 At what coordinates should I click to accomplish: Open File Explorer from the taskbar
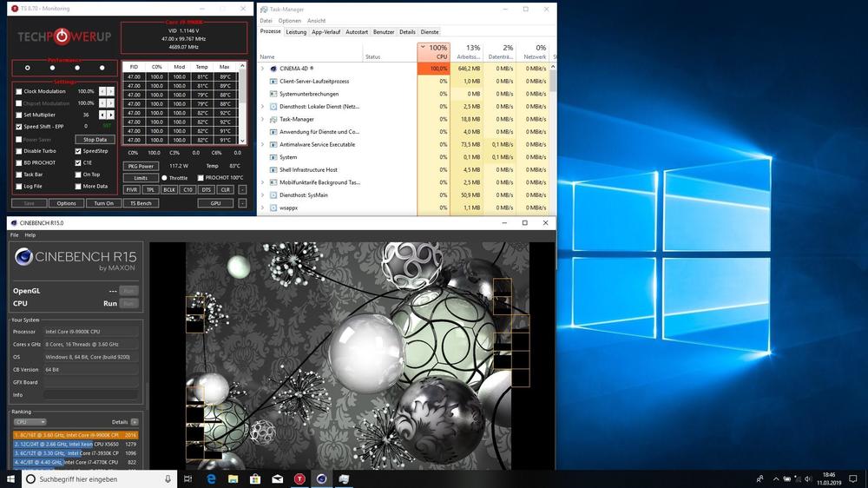(233, 478)
